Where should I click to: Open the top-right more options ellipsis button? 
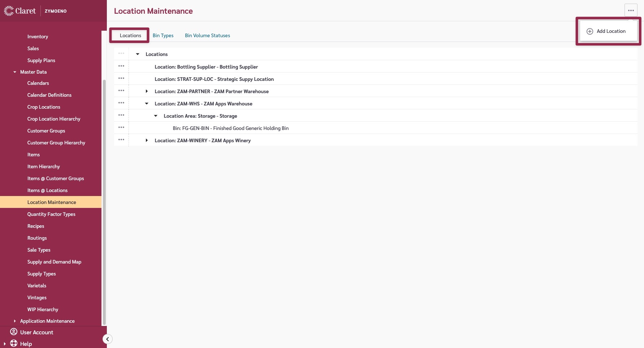coord(631,10)
